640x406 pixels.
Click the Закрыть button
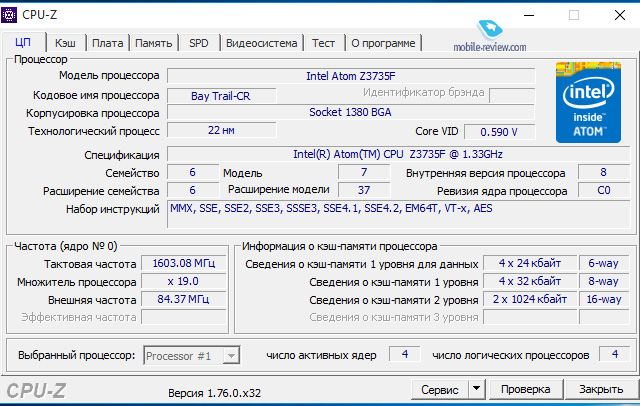(x=602, y=388)
